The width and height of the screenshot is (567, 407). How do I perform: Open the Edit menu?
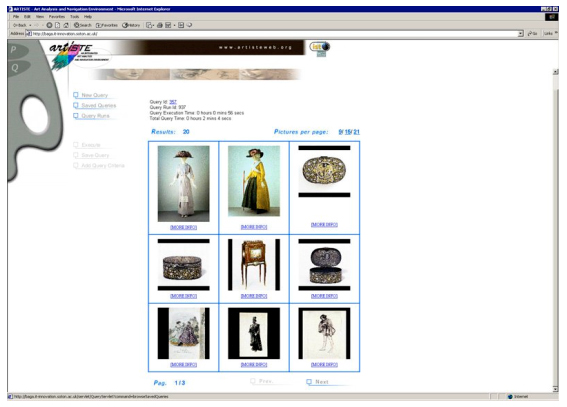(27, 17)
